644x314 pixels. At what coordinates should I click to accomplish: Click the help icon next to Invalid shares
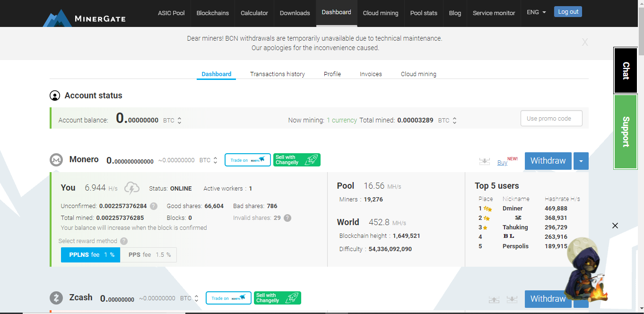coord(287,218)
